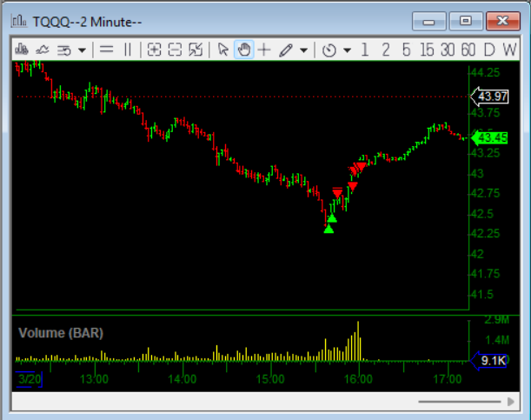This screenshot has height=420, width=531.
Task: Click the 9.1K volume marker label
Action: click(x=488, y=361)
